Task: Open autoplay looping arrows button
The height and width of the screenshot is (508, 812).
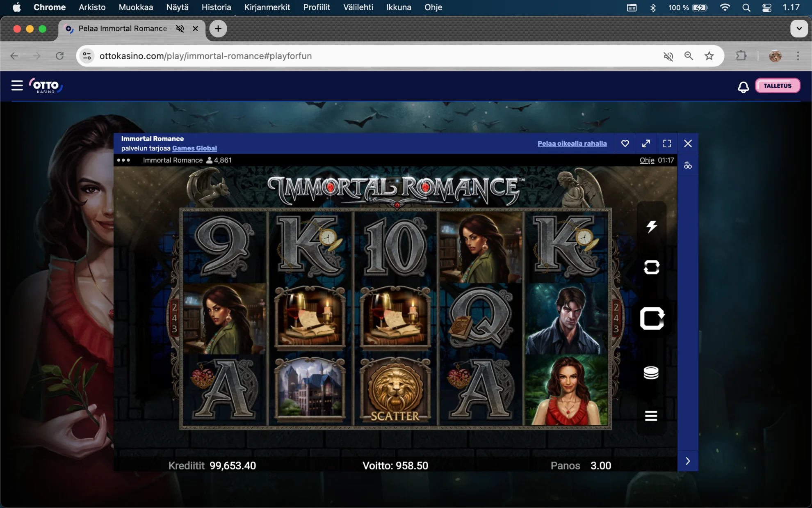Action: (x=652, y=267)
